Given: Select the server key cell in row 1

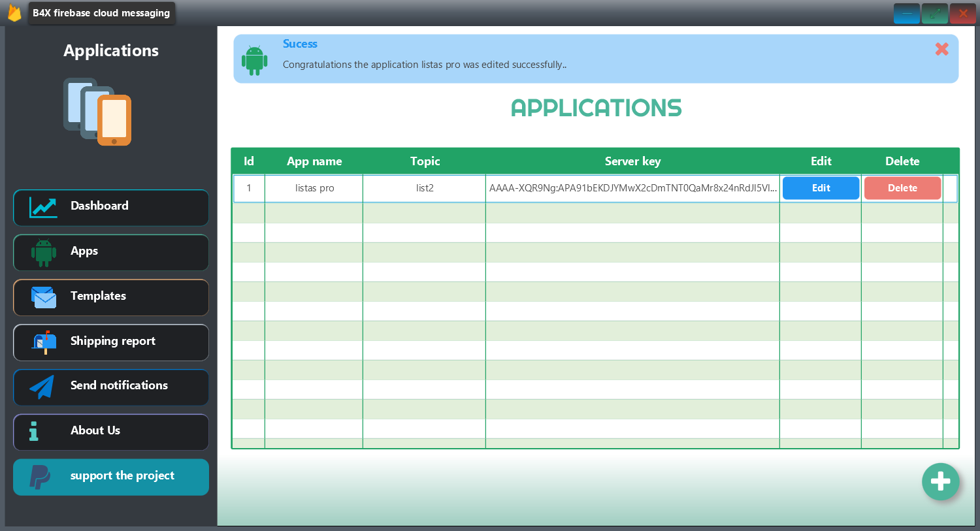Looking at the screenshot, I should pyautogui.click(x=632, y=188).
